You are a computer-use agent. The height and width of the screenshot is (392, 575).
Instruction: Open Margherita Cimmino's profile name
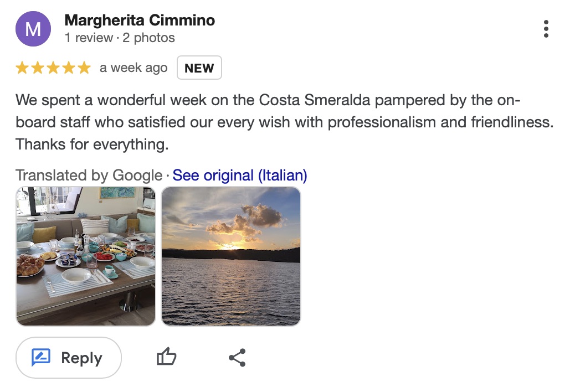(140, 20)
